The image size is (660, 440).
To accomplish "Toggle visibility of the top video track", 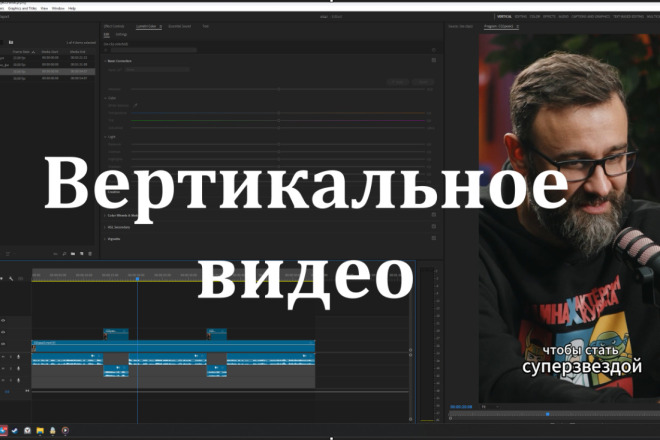I will 3,320.
